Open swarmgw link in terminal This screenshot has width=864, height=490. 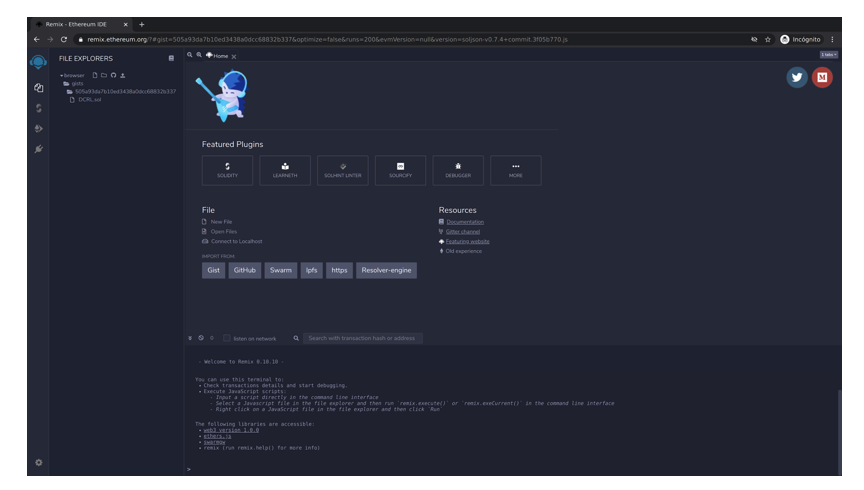pos(214,442)
